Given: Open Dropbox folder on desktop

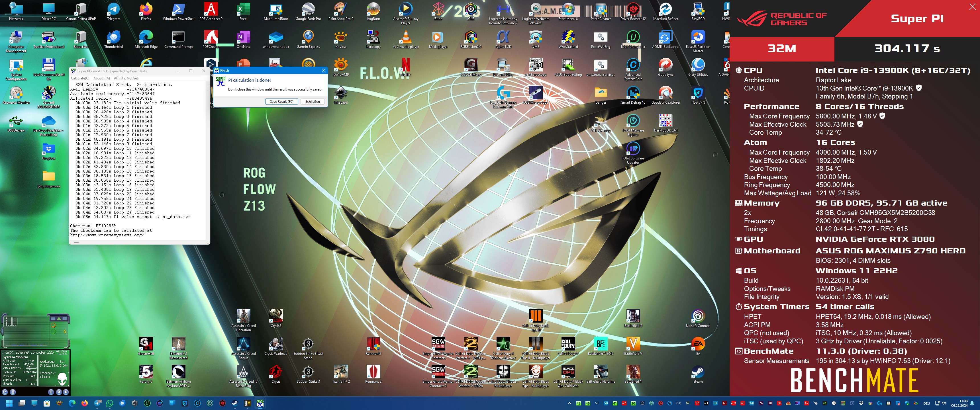Looking at the screenshot, I should pos(49,151).
